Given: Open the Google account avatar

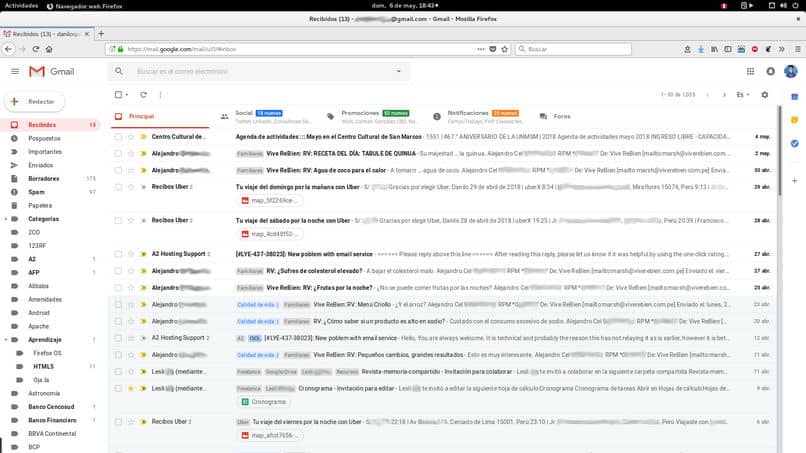Looking at the screenshot, I should coord(791,71).
